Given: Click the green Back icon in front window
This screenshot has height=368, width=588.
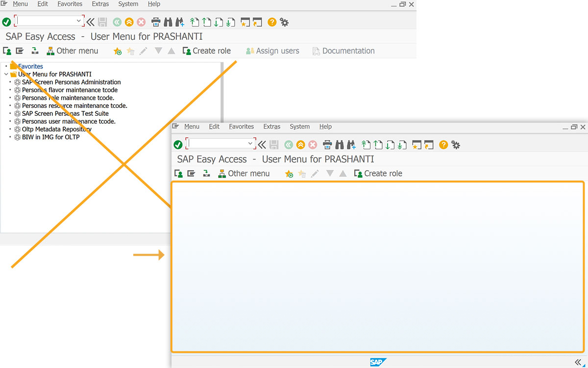Looking at the screenshot, I should click(x=289, y=145).
